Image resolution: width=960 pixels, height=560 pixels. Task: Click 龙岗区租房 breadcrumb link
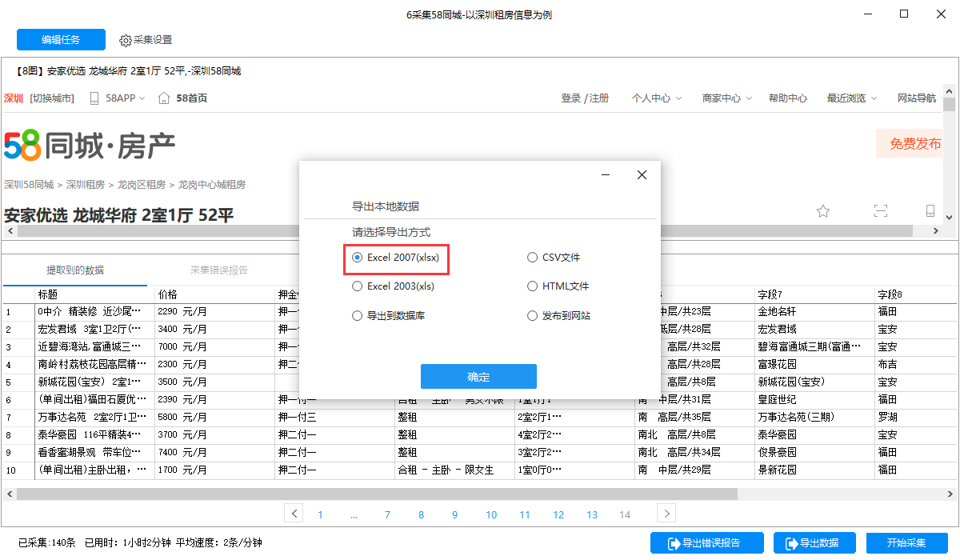(x=142, y=184)
